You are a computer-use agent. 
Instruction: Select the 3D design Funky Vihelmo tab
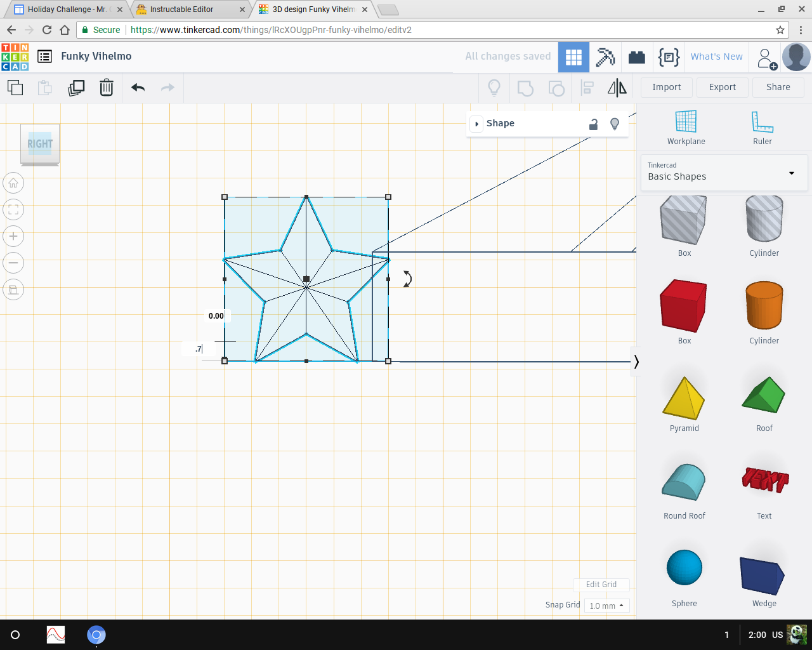(314, 10)
